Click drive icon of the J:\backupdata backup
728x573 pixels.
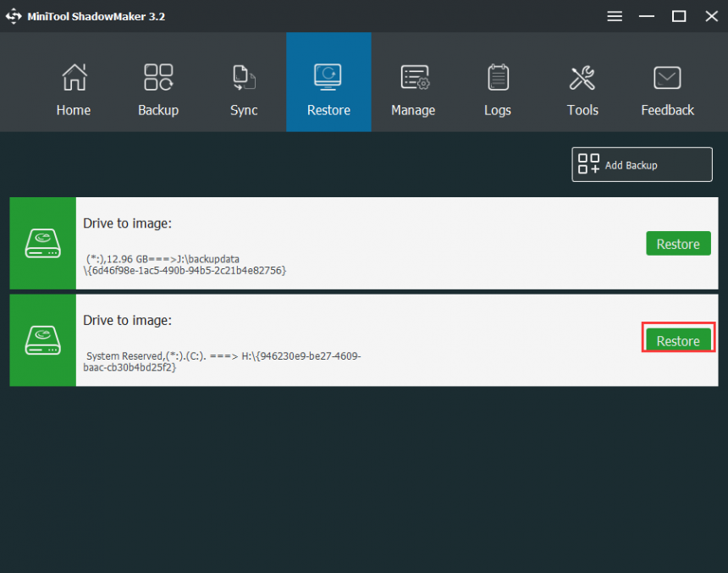[x=42, y=243]
